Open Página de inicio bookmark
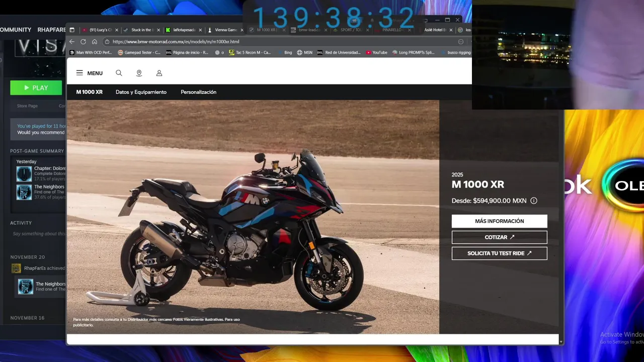The image size is (644, 362). [187, 52]
